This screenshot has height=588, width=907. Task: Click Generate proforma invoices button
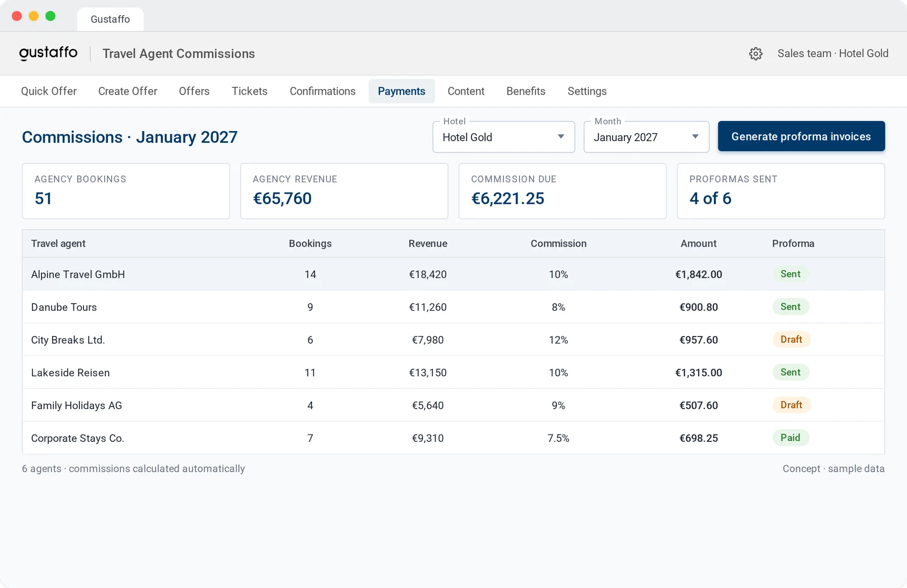(801, 137)
